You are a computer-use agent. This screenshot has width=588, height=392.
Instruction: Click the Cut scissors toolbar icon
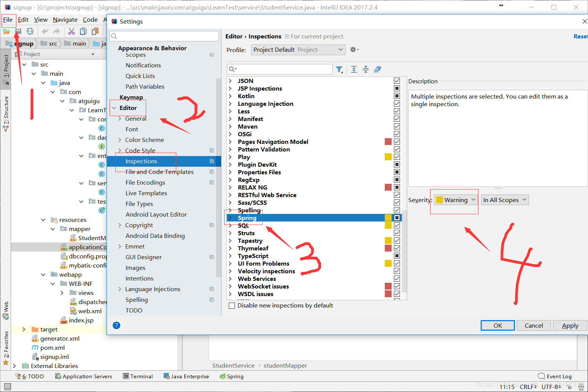[72, 31]
